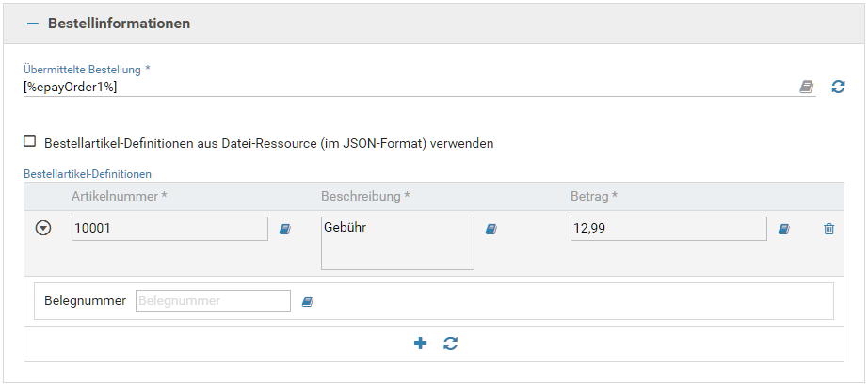868x386 pixels.
Task: Enable JSON file resource checkbox for Bestellartikel-Definitionen
Action: 30,141
